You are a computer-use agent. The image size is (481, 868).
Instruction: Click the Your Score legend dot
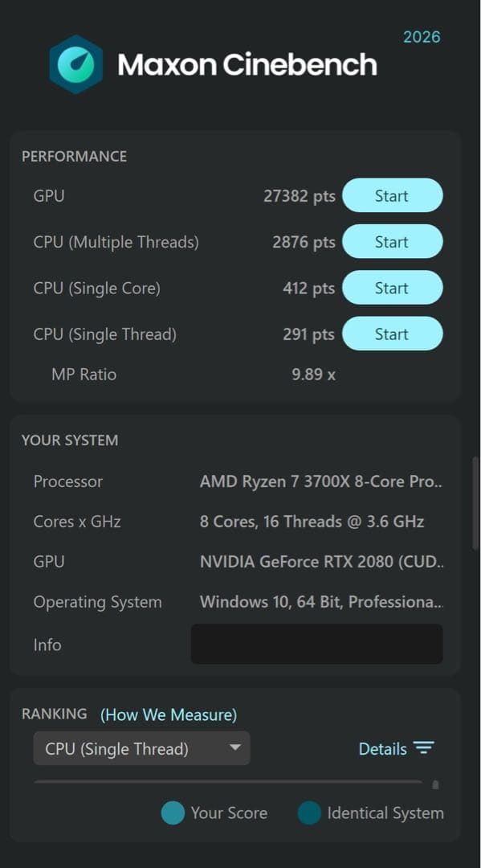pyautogui.click(x=173, y=813)
